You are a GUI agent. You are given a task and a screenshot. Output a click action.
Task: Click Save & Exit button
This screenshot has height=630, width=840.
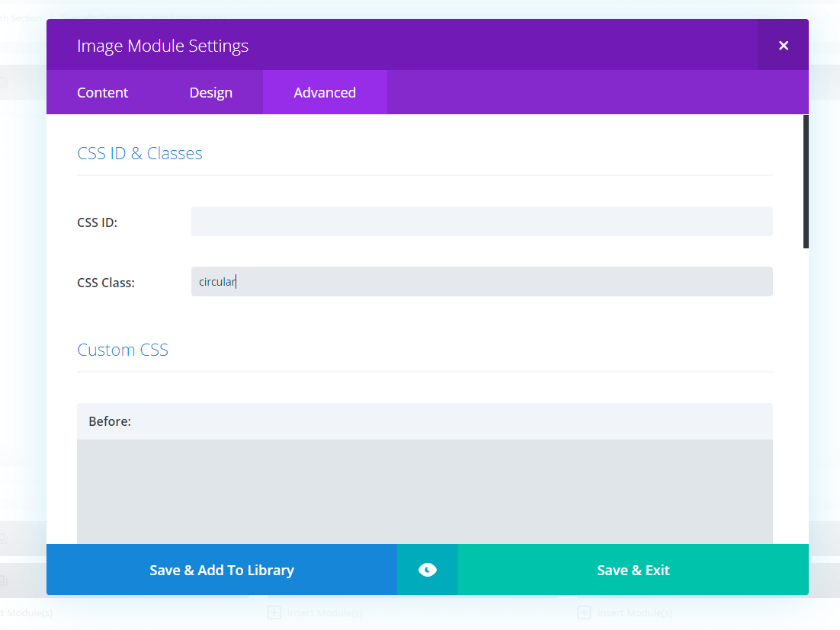pos(633,570)
